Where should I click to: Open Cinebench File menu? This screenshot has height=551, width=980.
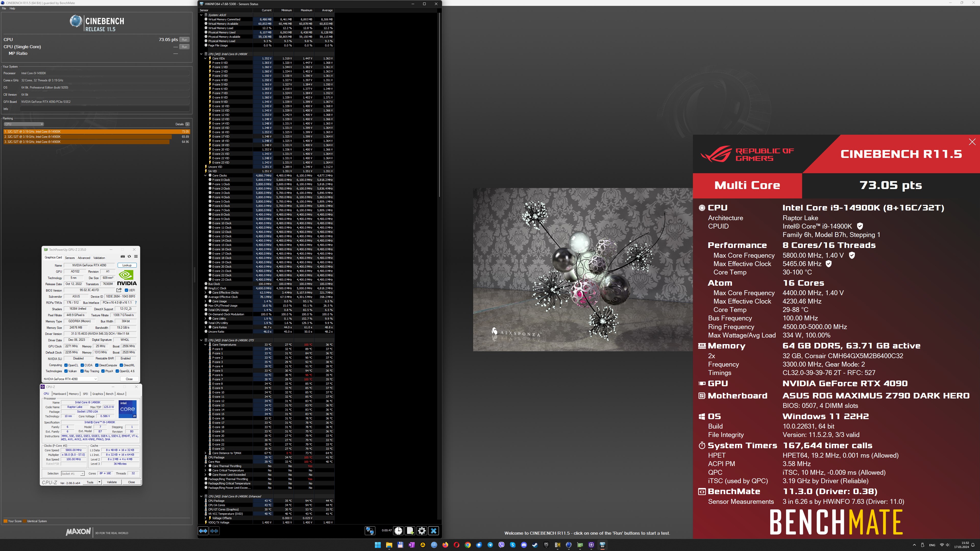(4, 8)
